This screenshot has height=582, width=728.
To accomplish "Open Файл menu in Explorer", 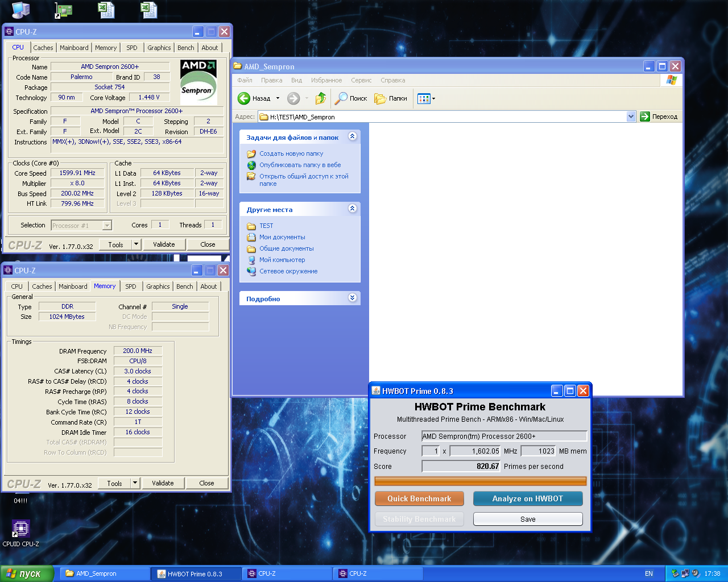I will (x=245, y=80).
